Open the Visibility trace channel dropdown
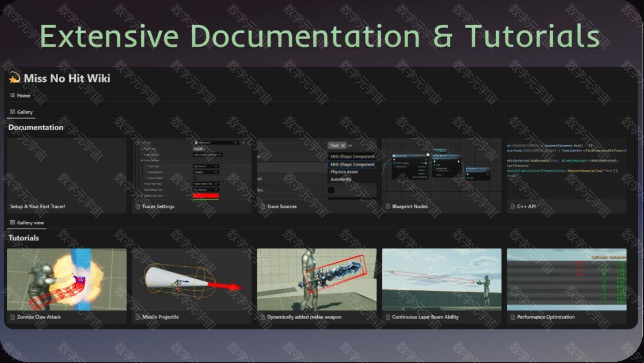Viewport: 644px width, 363px height. [206, 172]
